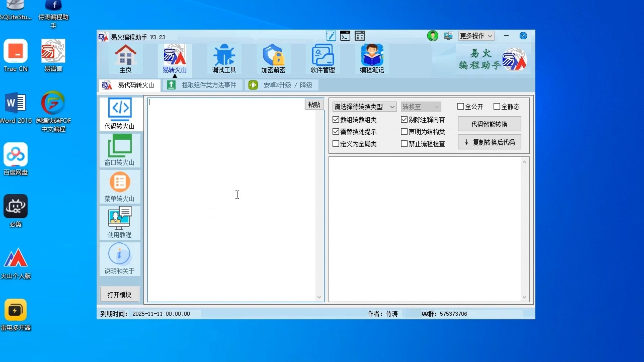Select 窗口转火山 in the sidebar
This screenshot has height=362, width=644.
(119, 150)
